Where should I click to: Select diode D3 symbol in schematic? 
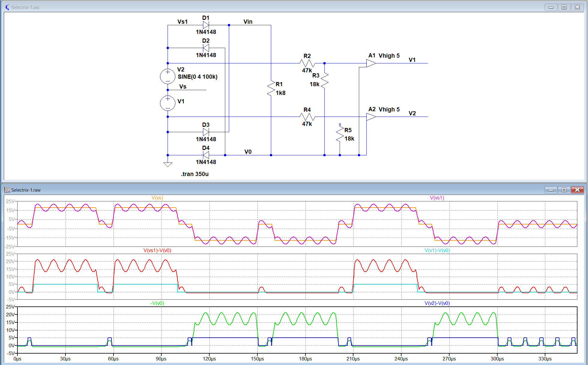click(206, 132)
